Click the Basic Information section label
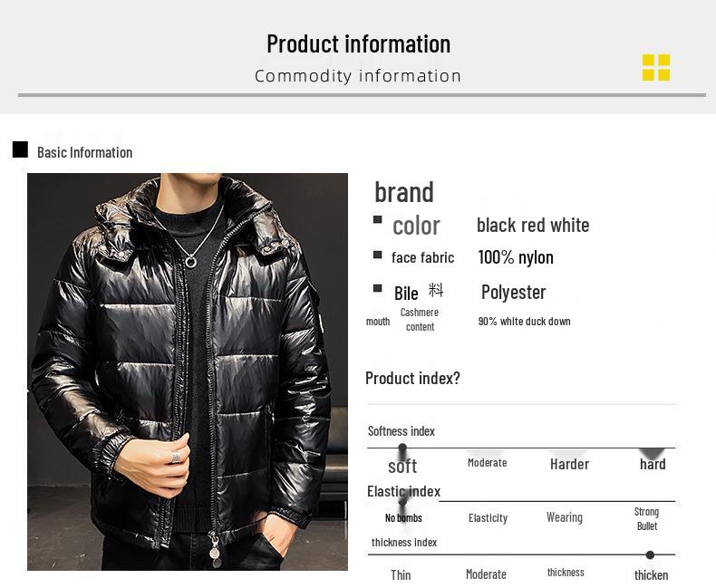Image resolution: width=716 pixels, height=588 pixels. [84, 152]
